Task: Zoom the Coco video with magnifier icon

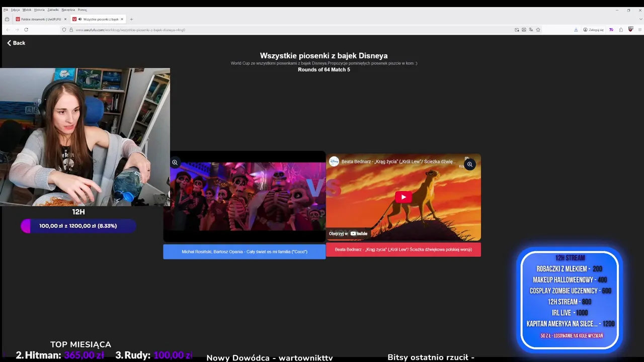Action: (175, 162)
